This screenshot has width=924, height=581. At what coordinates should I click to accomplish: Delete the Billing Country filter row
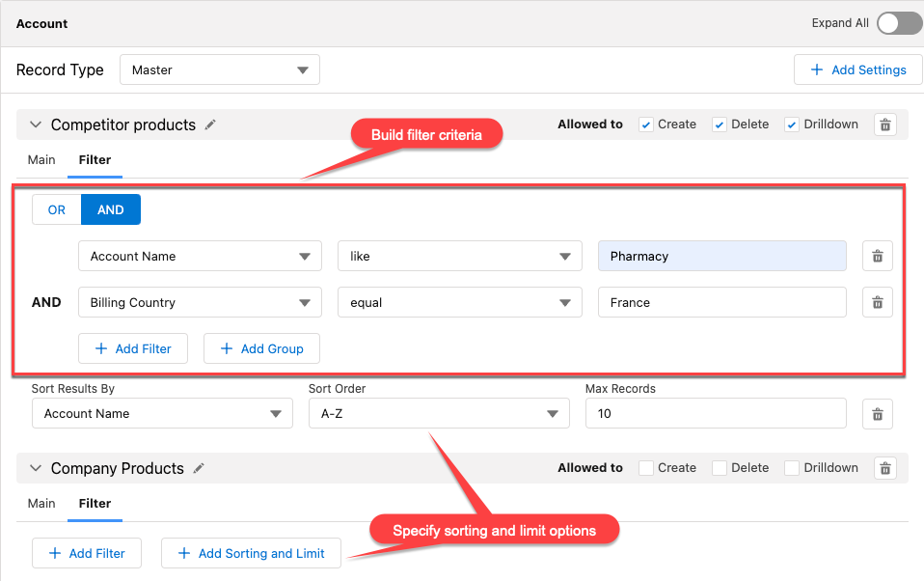tap(877, 302)
